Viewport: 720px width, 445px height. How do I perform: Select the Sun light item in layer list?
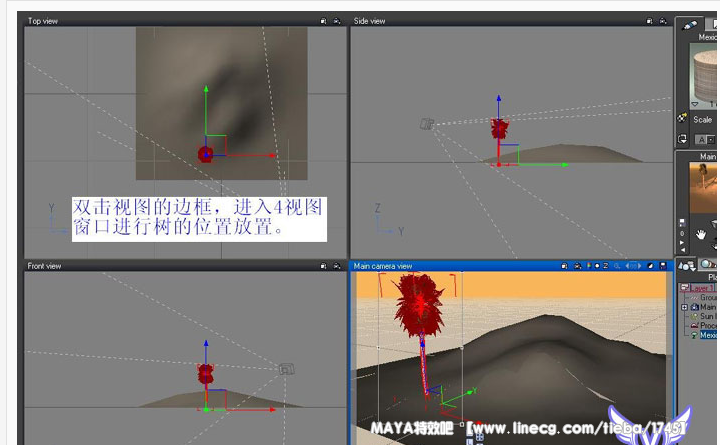(x=708, y=316)
